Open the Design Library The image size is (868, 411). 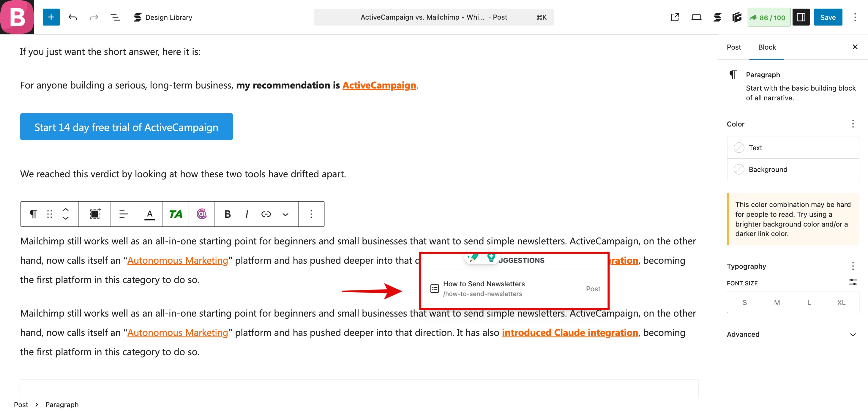click(163, 17)
